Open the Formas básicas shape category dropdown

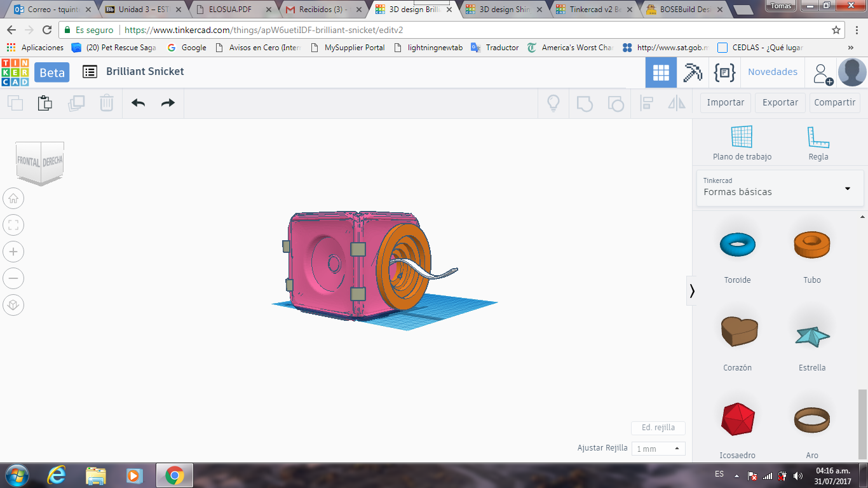(x=780, y=188)
